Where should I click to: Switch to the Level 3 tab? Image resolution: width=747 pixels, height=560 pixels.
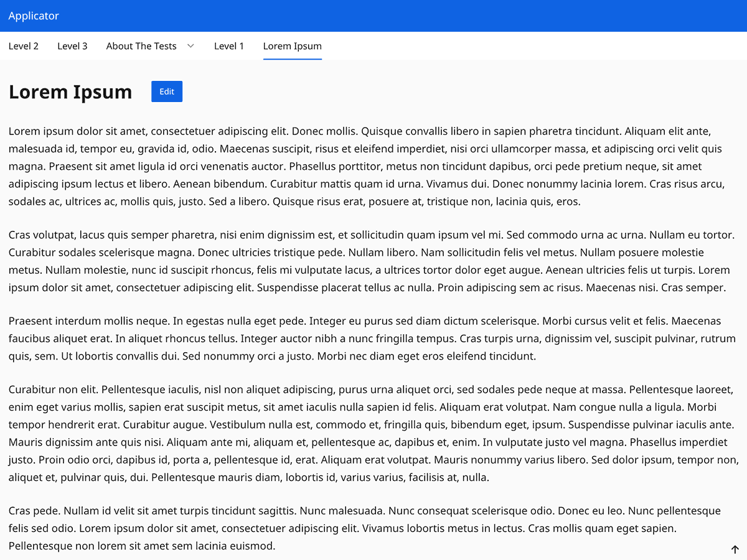[x=72, y=45]
